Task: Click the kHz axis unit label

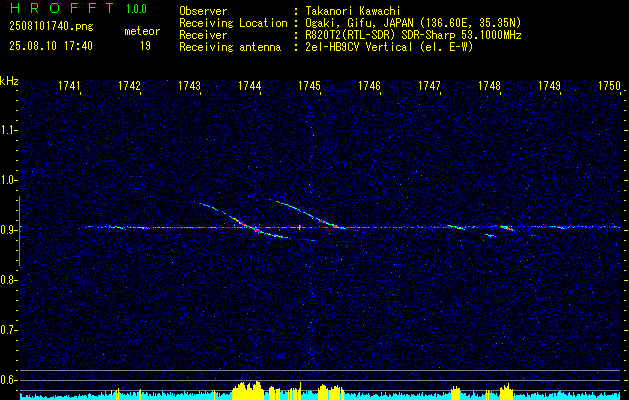Action: [9, 81]
